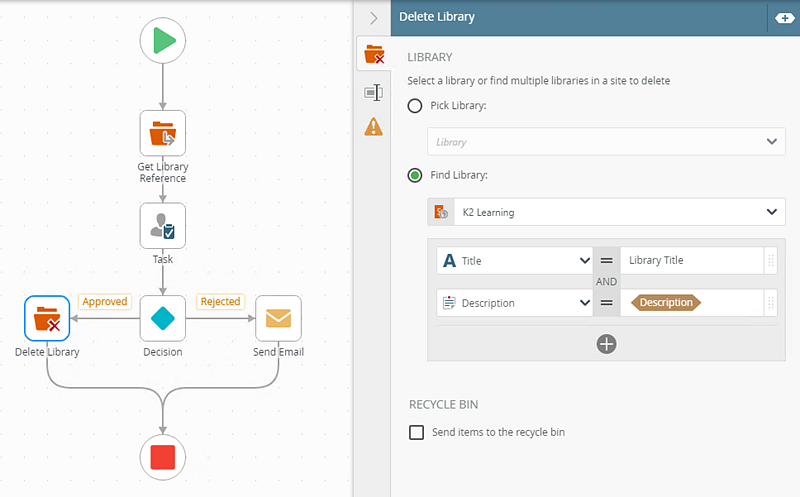Add a new filter with plus button

tap(606, 344)
